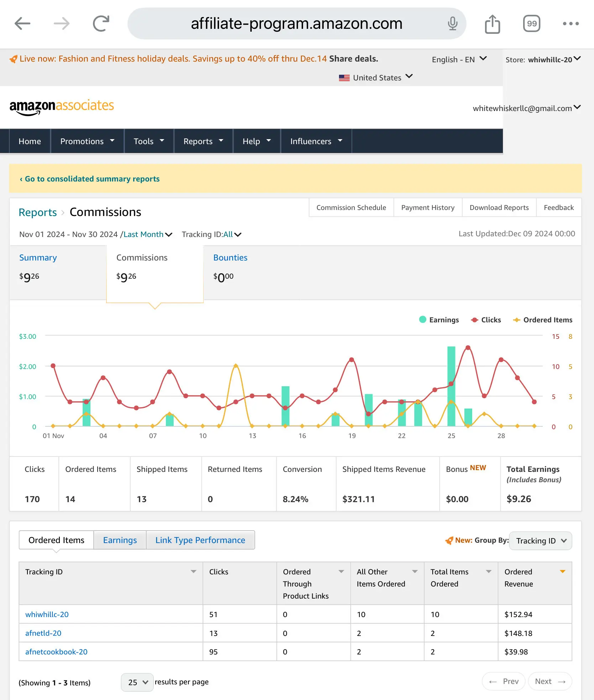Click the Next pagination button
The width and height of the screenshot is (594, 700).
point(550,681)
